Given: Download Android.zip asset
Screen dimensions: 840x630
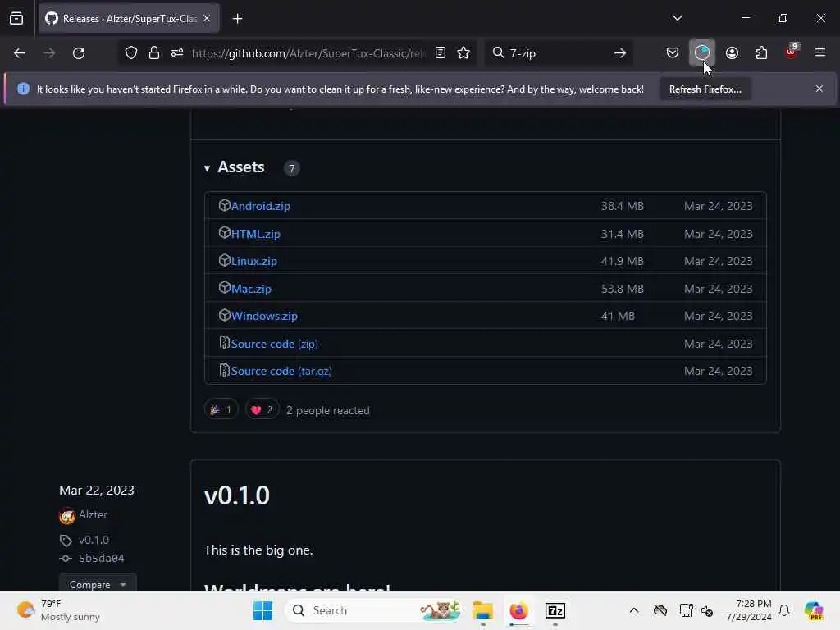Looking at the screenshot, I should (x=260, y=206).
